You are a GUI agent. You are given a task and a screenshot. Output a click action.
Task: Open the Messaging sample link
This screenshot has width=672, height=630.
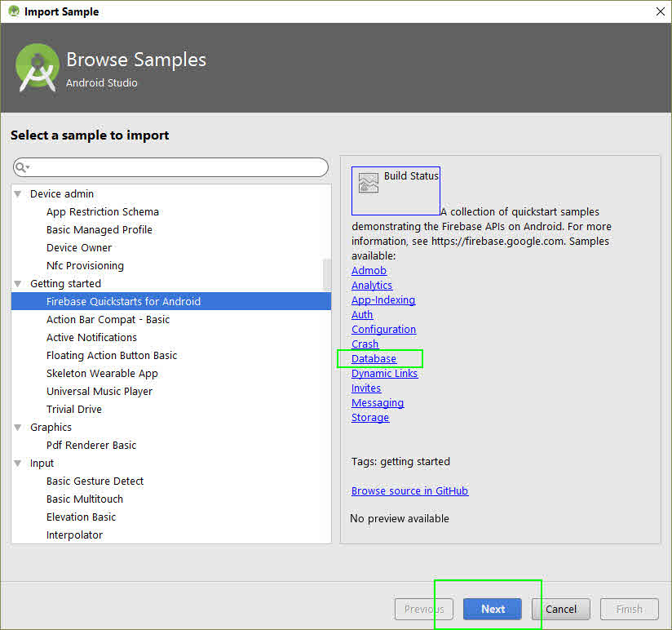378,402
